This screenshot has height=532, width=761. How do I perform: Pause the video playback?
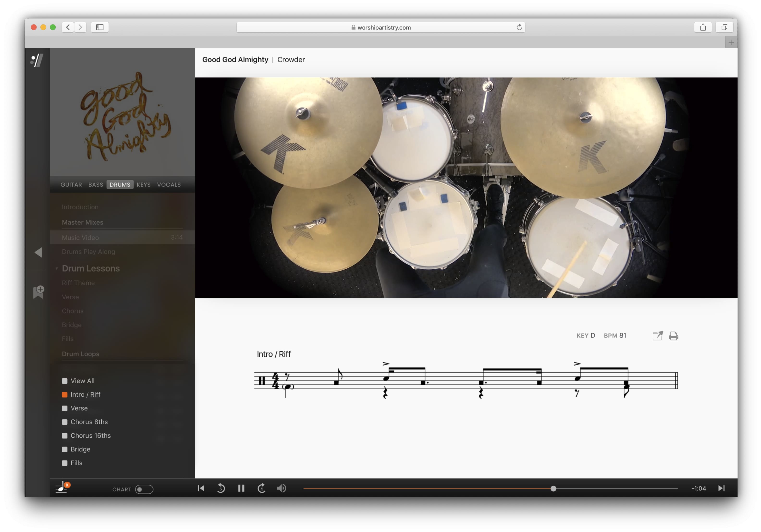(x=241, y=488)
